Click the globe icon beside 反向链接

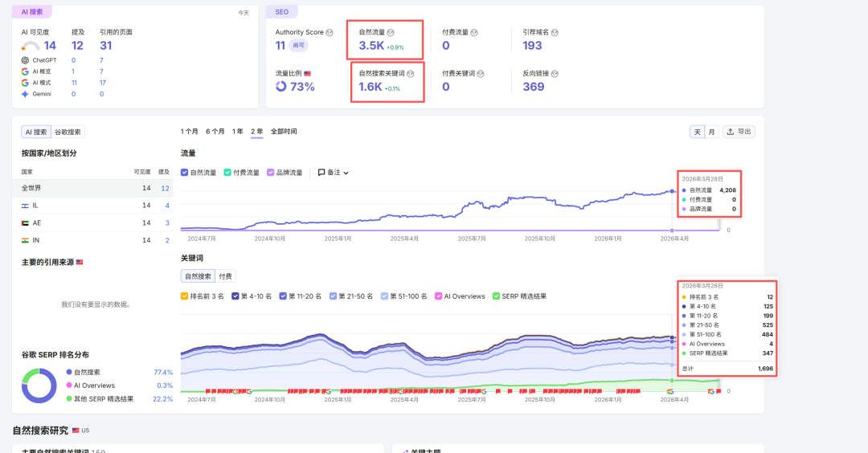[x=555, y=74]
